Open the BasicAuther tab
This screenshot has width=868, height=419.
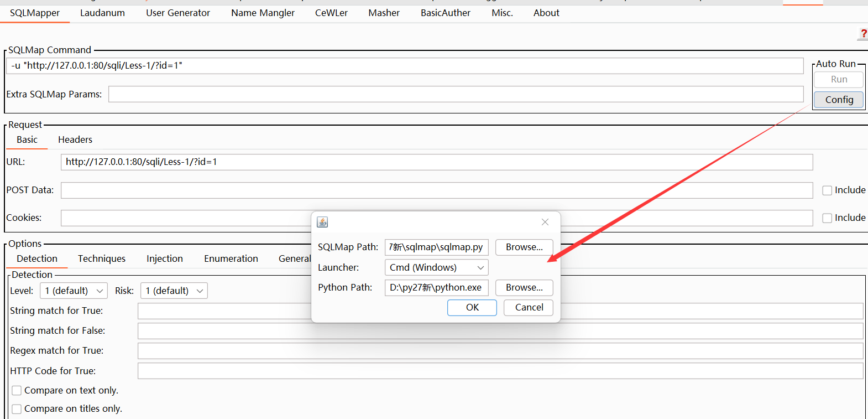[445, 13]
